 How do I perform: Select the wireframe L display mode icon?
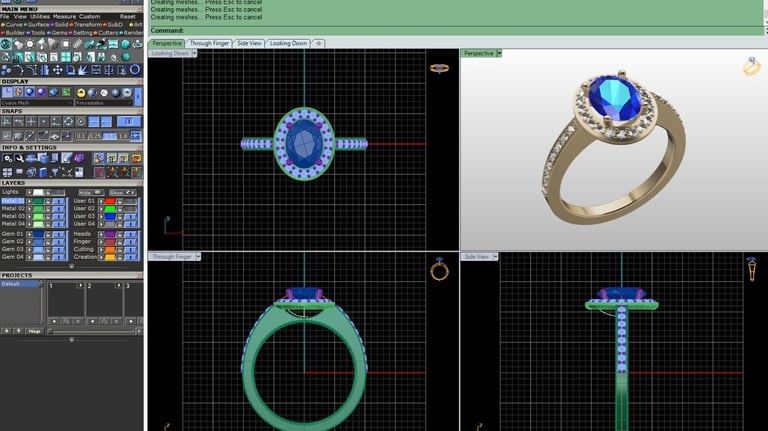coord(7,92)
